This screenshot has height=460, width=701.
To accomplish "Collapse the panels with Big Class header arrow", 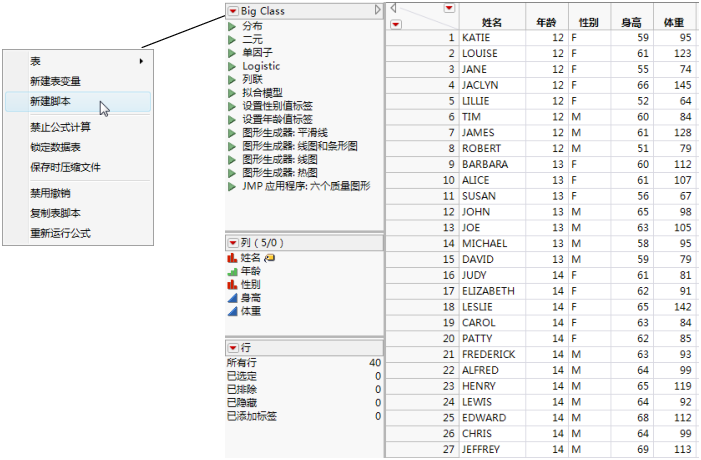I will point(378,10).
